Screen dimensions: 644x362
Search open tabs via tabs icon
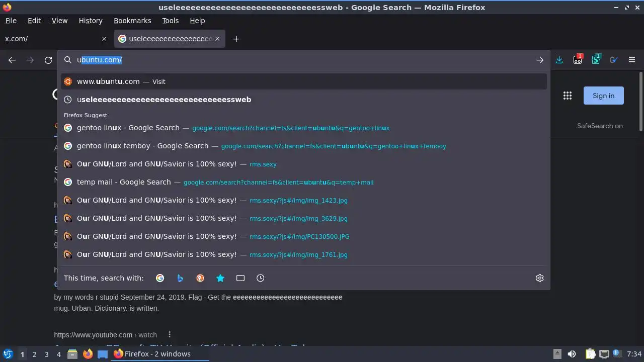pyautogui.click(x=240, y=278)
